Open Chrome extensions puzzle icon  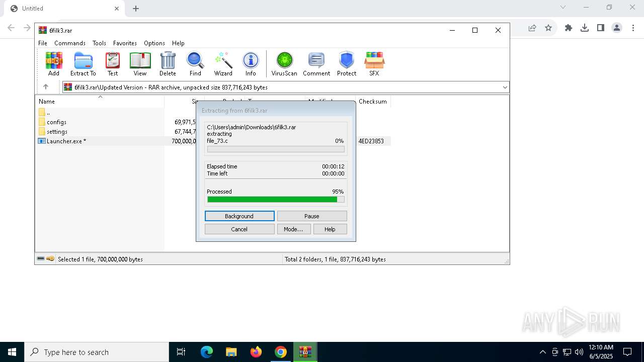coord(569,28)
